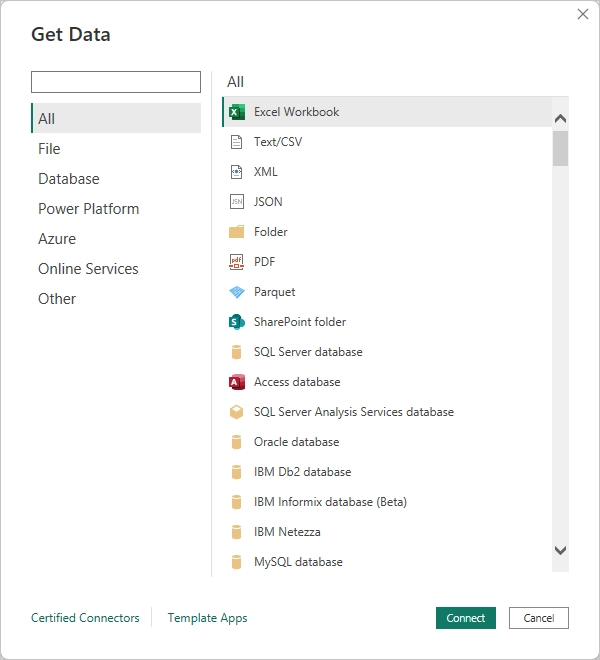Pick the JSON connector icon
600x660 pixels.
click(237, 202)
